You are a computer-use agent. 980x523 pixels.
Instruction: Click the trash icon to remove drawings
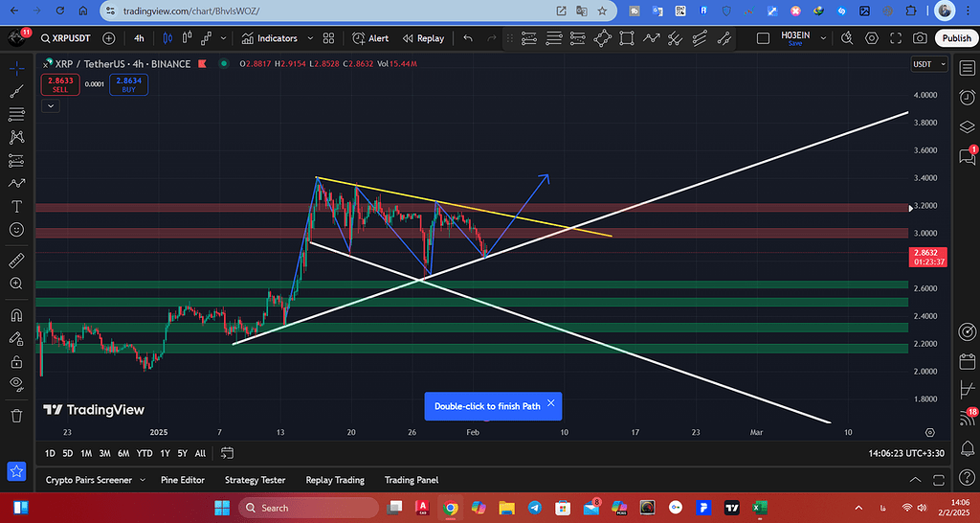(x=16, y=415)
